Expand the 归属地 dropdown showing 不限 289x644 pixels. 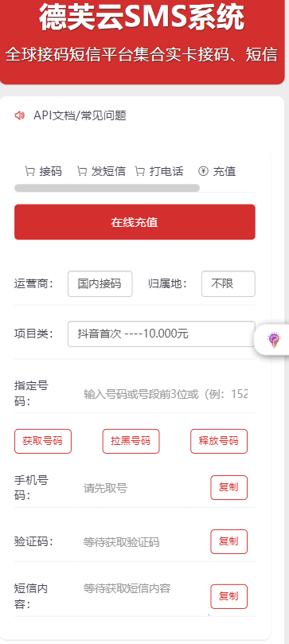pyautogui.click(x=228, y=284)
